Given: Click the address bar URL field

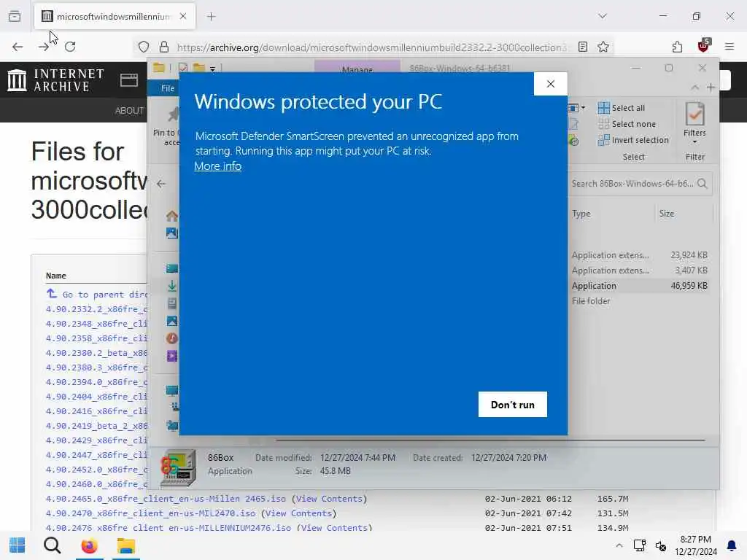Looking at the screenshot, I should tap(371, 47).
